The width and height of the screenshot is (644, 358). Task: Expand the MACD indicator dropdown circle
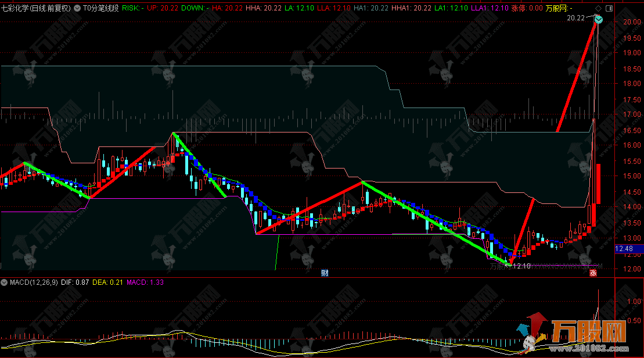pyautogui.click(x=5, y=282)
